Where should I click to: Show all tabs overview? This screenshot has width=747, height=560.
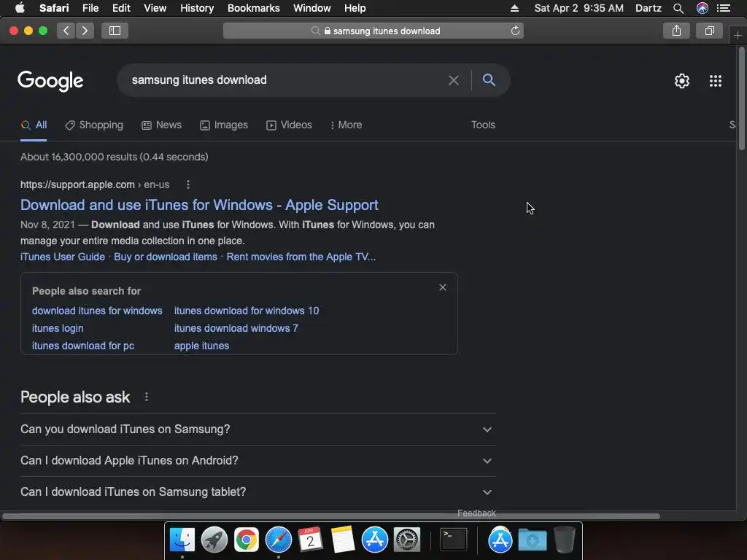click(709, 31)
